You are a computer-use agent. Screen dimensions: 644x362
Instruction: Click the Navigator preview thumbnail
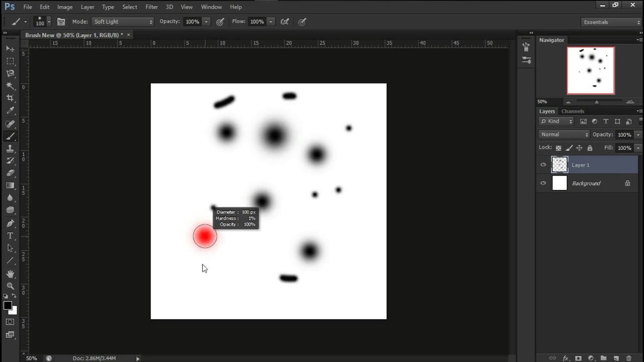click(x=591, y=70)
